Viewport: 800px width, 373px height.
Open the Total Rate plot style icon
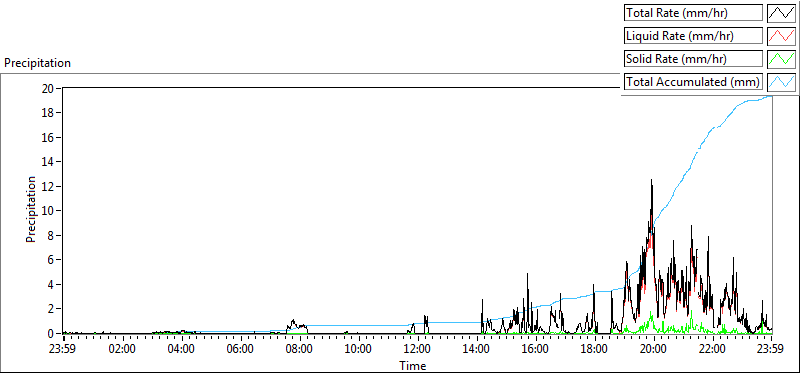(781, 13)
